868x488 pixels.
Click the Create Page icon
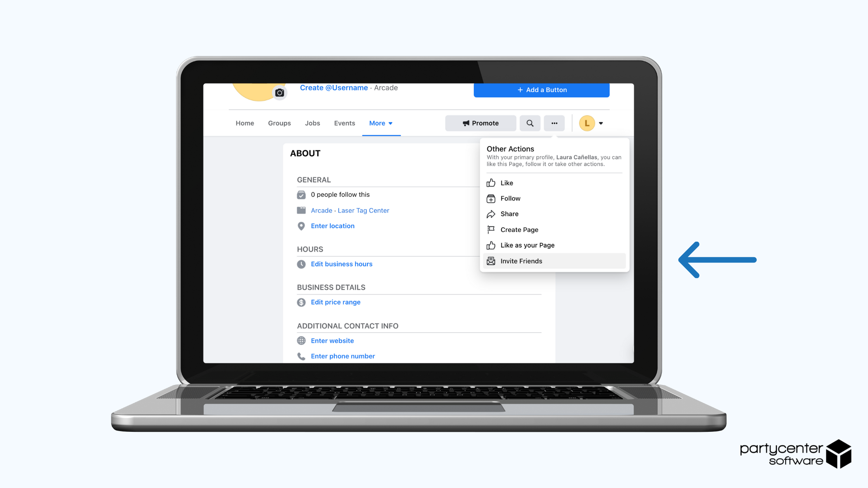click(x=491, y=229)
